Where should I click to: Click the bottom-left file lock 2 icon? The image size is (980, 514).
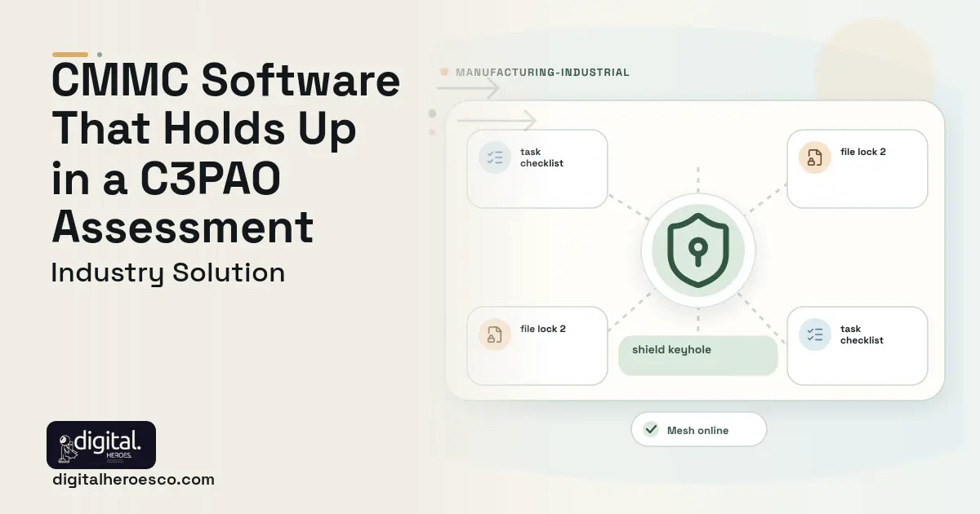(495, 335)
